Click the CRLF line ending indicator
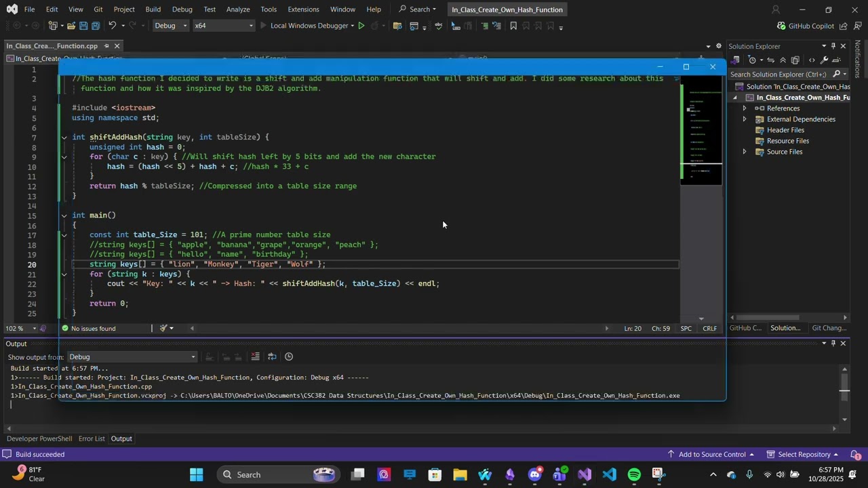This screenshot has width=868, height=488. [x=709, y=329]
